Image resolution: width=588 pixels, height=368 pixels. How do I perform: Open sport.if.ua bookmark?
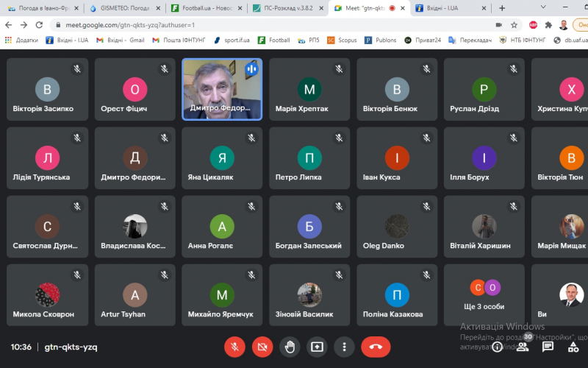[x=232, y=40]
